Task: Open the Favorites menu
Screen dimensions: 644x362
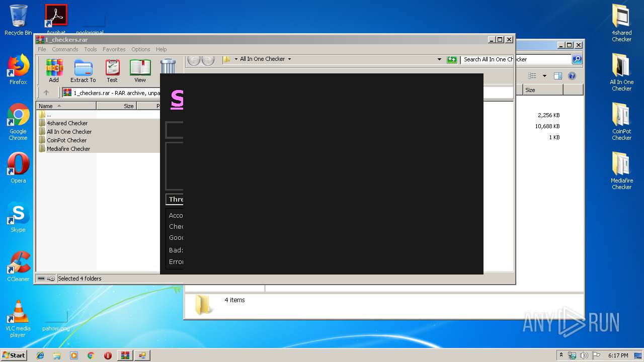Action: coord(114,49)
